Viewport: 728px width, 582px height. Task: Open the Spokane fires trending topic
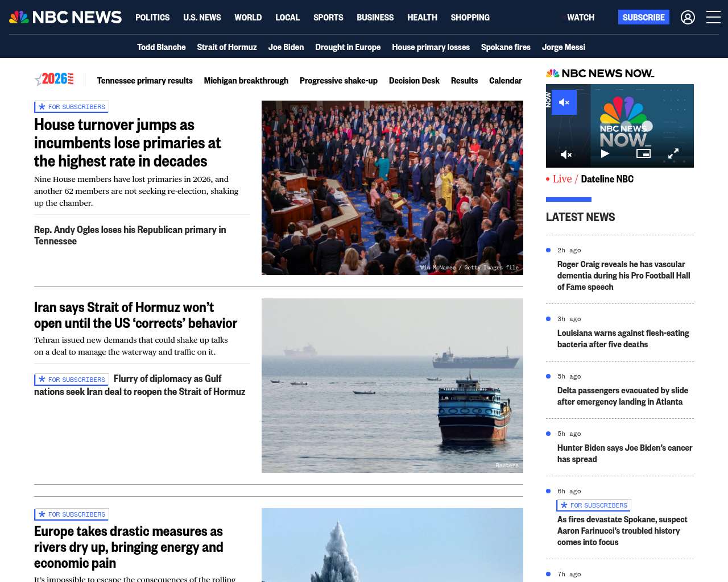[x=506, y=47]
